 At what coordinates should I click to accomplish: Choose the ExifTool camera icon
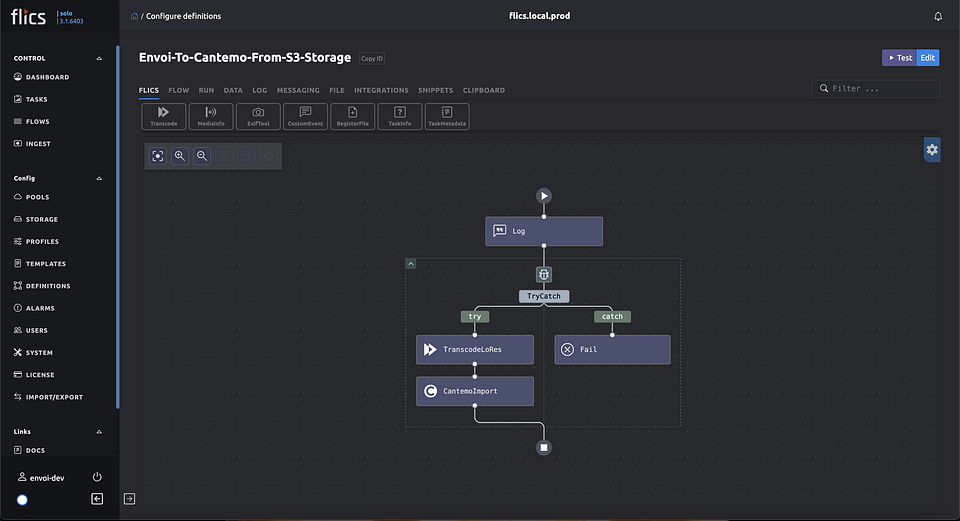tap(258, 116)
